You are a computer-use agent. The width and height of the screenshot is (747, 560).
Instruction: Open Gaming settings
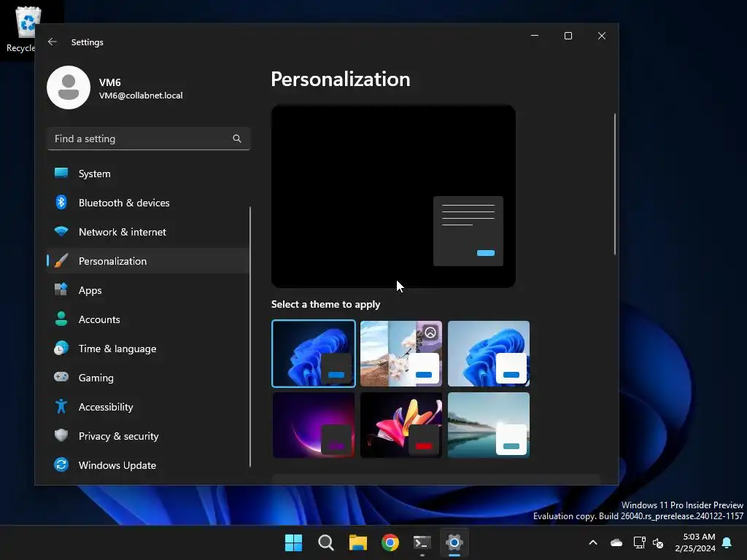click(x=149, y=377)
